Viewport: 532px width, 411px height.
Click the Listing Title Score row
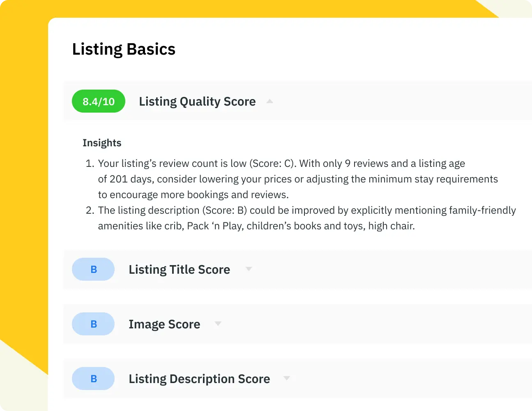(x=370, y=269)
